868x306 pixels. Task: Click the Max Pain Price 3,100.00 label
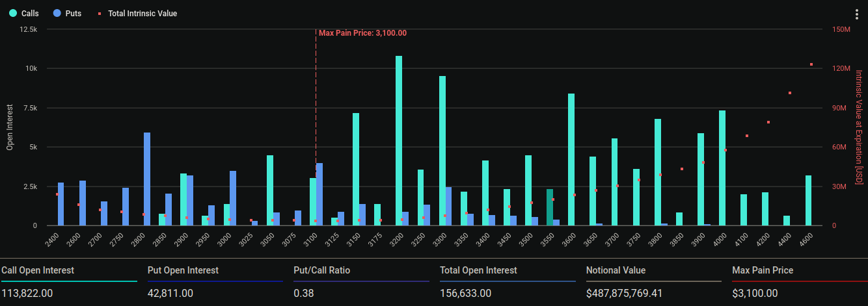click(x=362, y=33)
